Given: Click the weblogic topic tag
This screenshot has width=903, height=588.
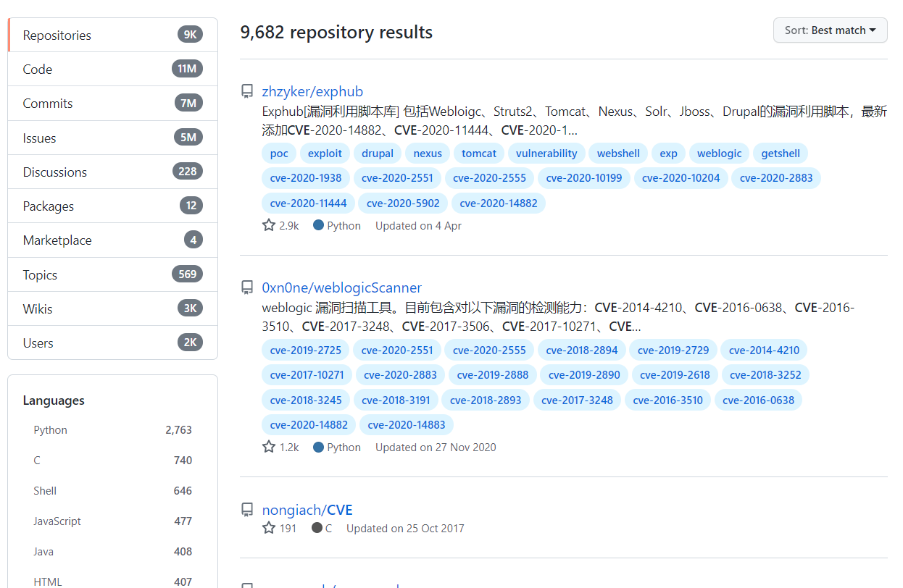Looking at the screenshot, I should click(x=720, y=154).
